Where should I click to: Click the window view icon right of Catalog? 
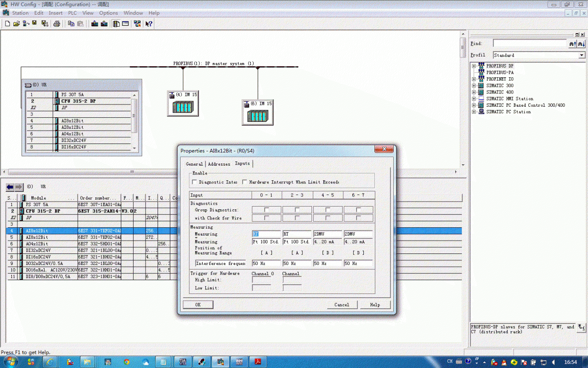point(125,23)
